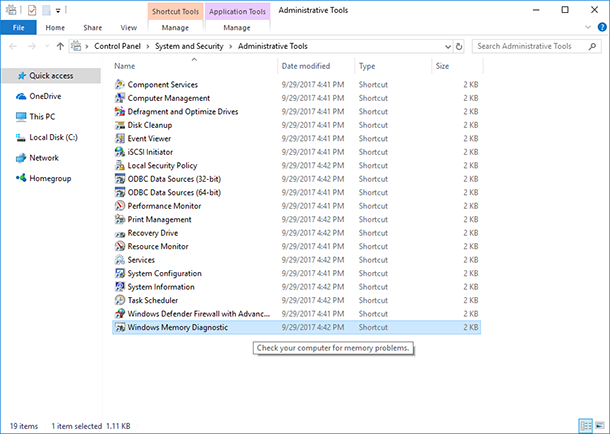Click the iSCSI Initiator icon
This screenshot has width=610, height=434.
pos(120,152)
